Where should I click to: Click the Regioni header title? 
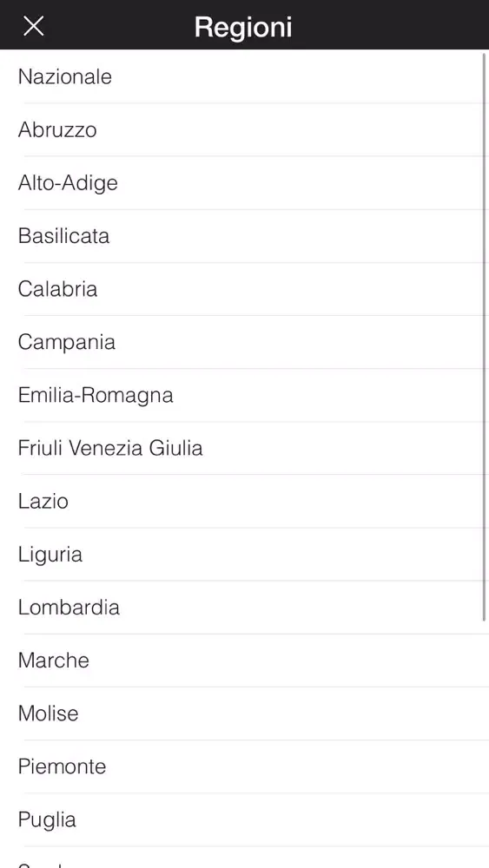pyautogui.click(x=243, y=27)
